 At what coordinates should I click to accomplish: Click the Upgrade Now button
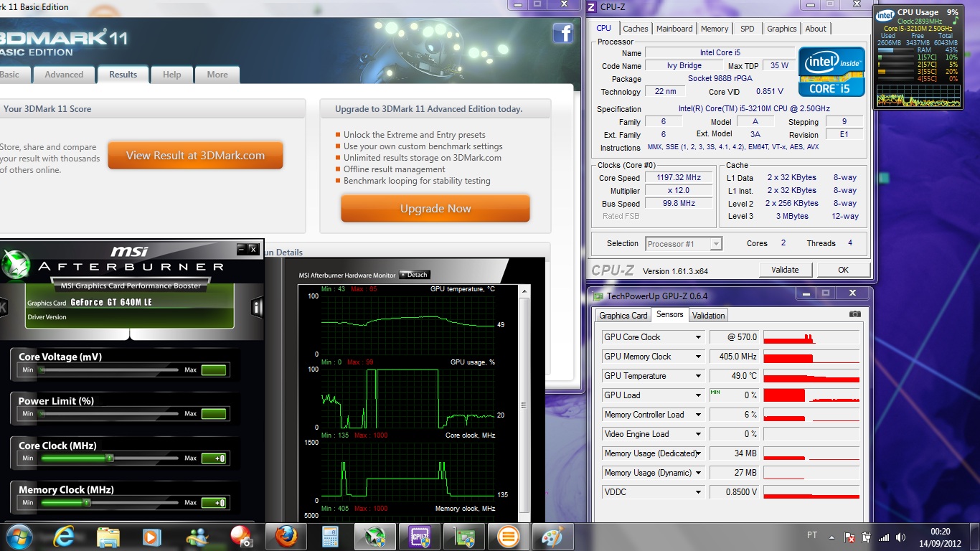[435, 209]
